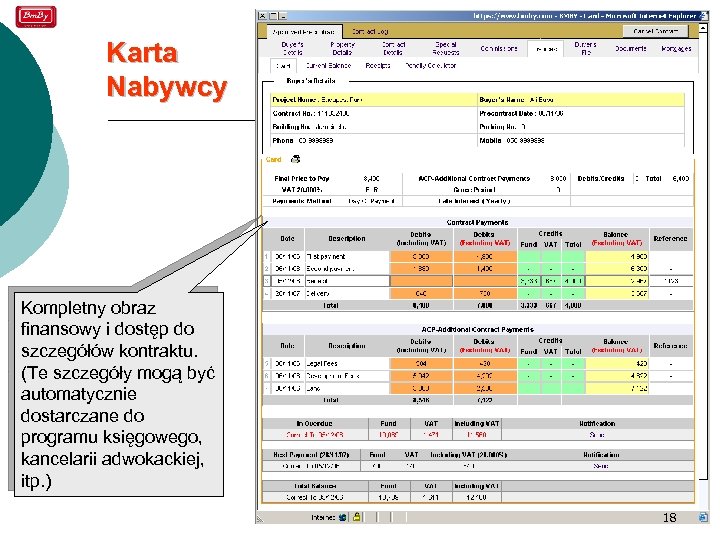
Task: Open the Contract Details tab
Action: [394, 48]
